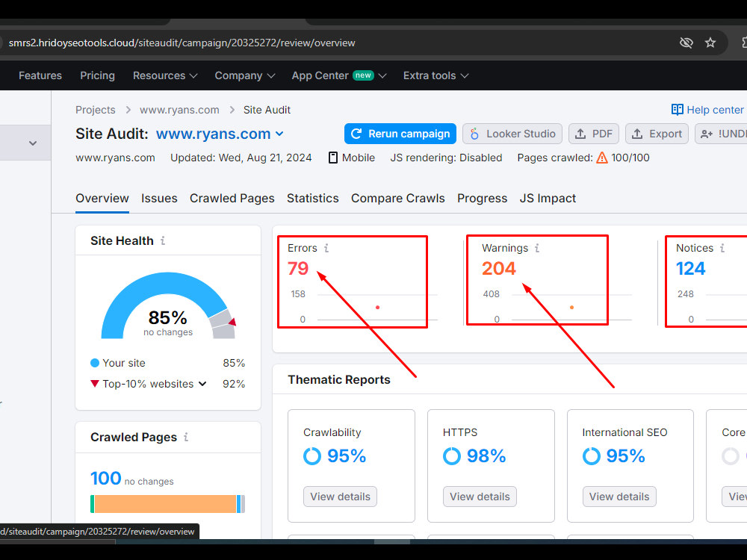Click the 124 notices count
This screenshot has height=560, width=747.
[x=691, y=269]
